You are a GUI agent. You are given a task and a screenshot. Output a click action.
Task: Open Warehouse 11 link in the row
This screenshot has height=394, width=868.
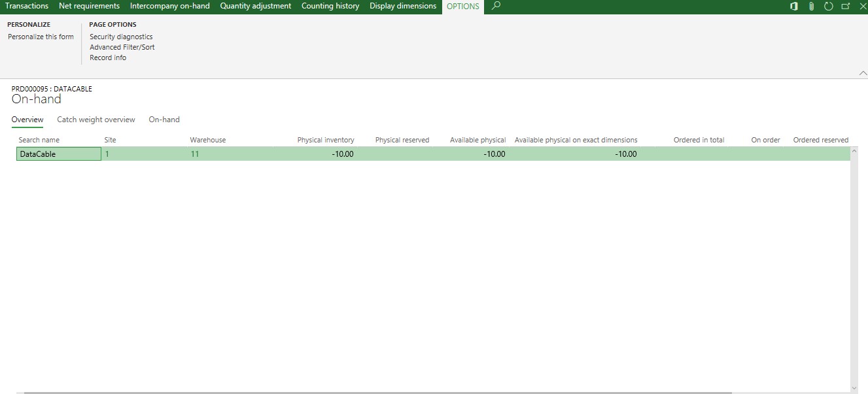195,154
